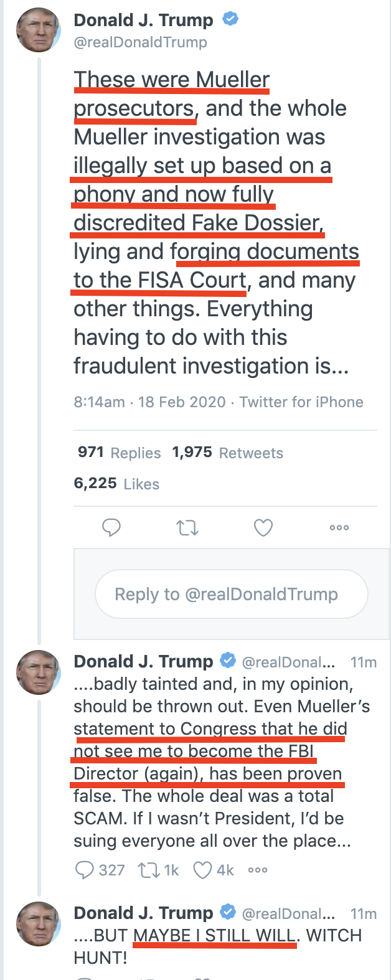391x980 pixels.
Task: Open @realDonaldTrump handle under top name
Action: (x=141, y=42)
